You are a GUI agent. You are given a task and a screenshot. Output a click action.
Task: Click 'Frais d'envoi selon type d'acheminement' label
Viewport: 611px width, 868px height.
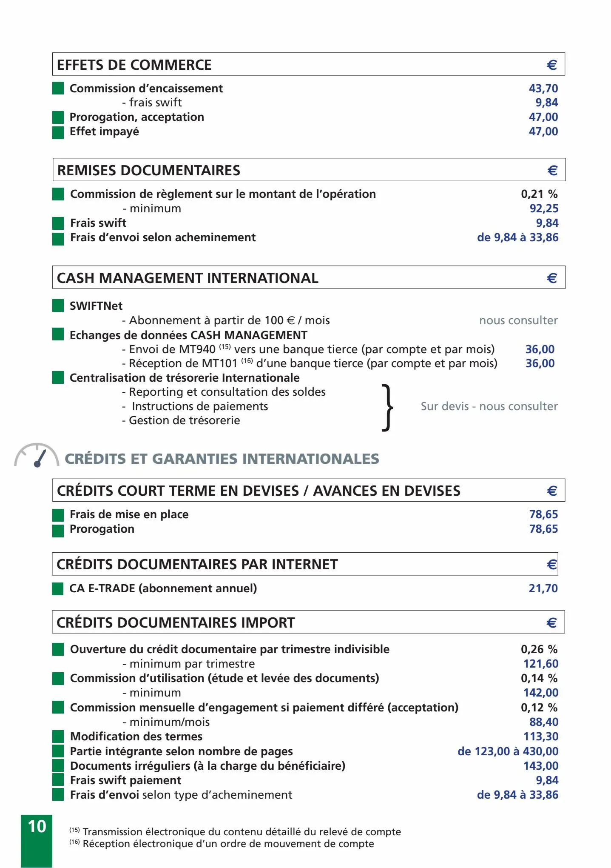[x=181, y=795]
